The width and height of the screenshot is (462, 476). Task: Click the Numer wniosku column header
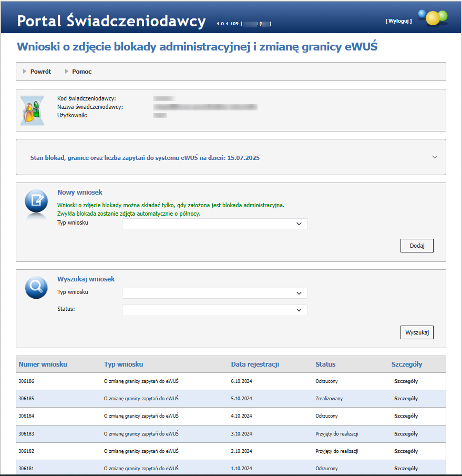(x=43, y=364)
